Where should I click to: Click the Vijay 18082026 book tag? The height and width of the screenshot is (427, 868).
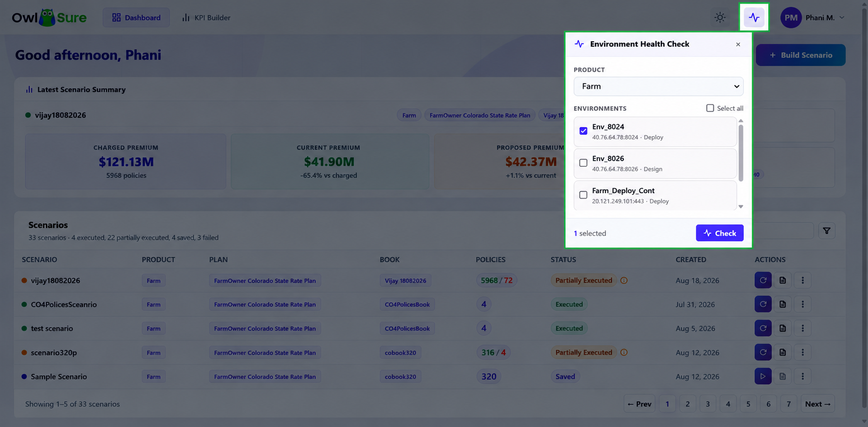coord(405,280)
